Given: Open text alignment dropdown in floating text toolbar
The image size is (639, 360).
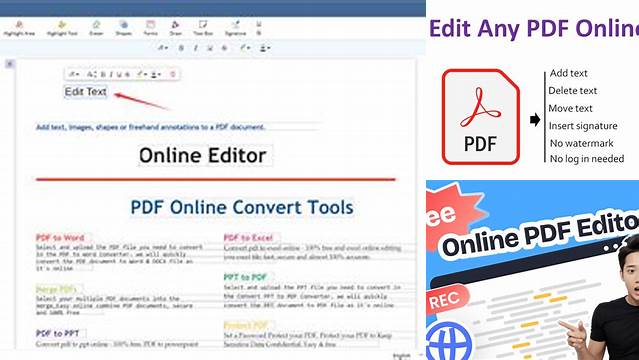Looking at the screenshot, I should tap(156, 74).
